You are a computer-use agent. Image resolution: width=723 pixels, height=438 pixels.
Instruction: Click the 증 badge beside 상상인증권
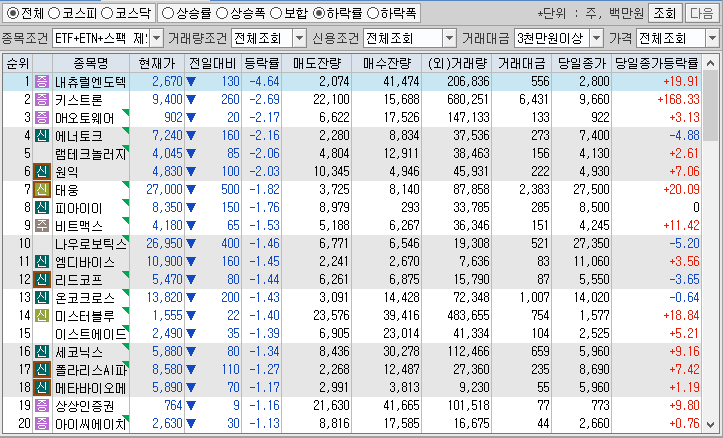42,405
